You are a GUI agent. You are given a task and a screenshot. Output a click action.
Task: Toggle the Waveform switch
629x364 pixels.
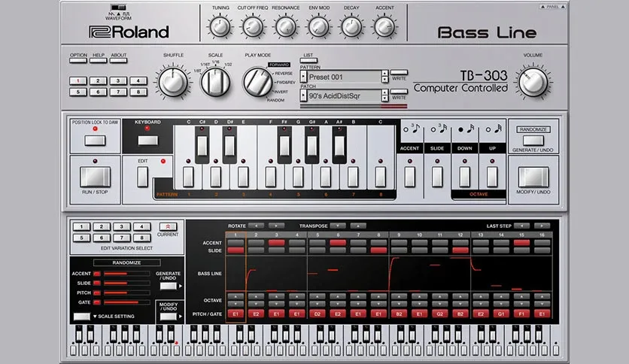(118, 8)
